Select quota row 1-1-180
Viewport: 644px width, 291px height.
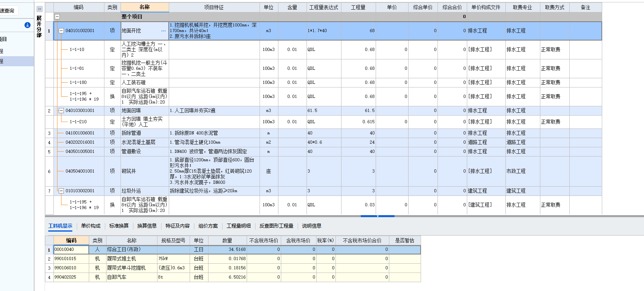[x=78, y=82]
